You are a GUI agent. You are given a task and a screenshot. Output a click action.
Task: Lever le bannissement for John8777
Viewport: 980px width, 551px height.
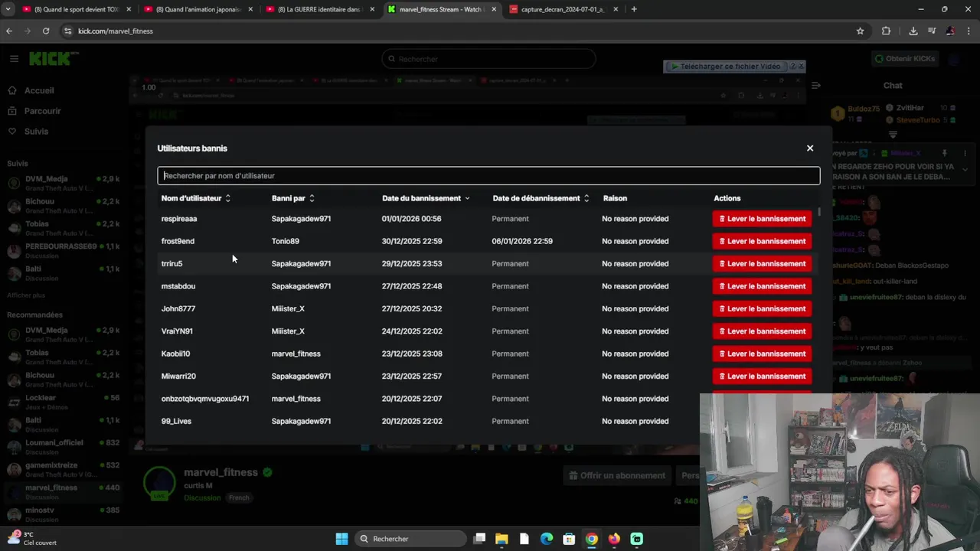(762, 308)
